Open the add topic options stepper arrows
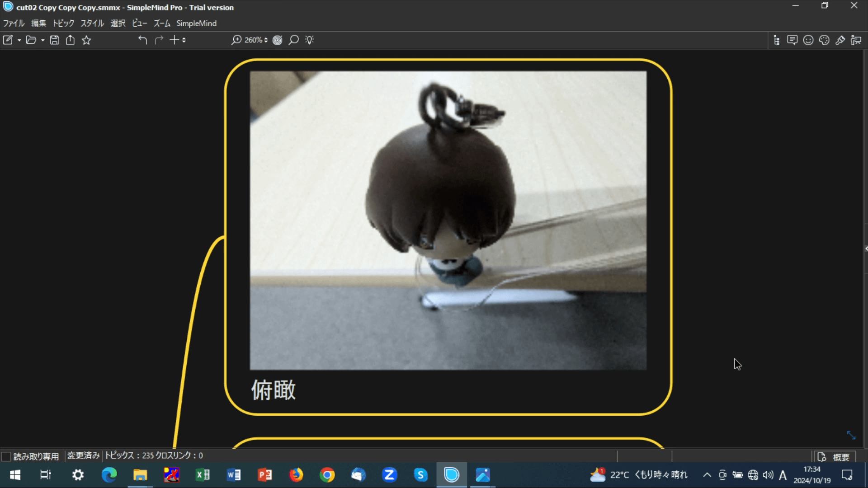The width and height of the screenshot is (868, 488). point(184,40)
